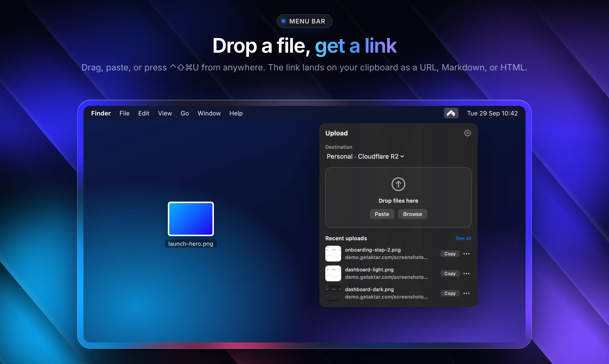609x364 pixels.
Task: Open the Go menu
Action: point(185,113)
